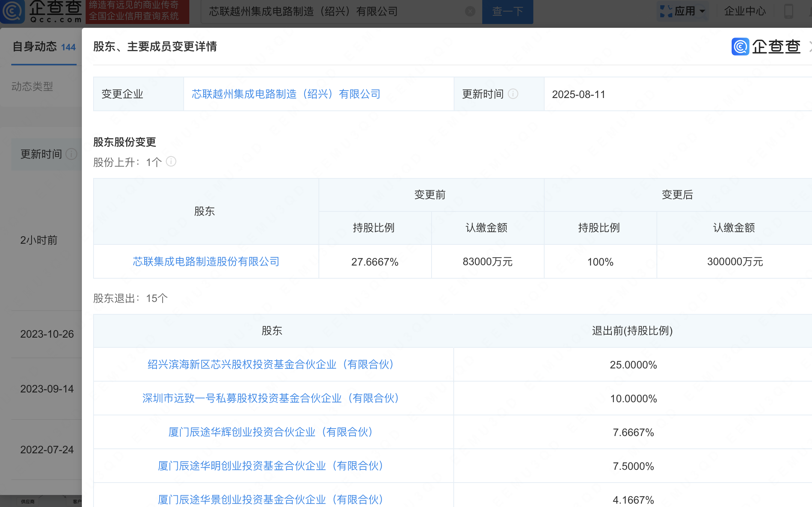Click the 25.0000% exit share cell

pyautogui.click(x=633, y=365)
